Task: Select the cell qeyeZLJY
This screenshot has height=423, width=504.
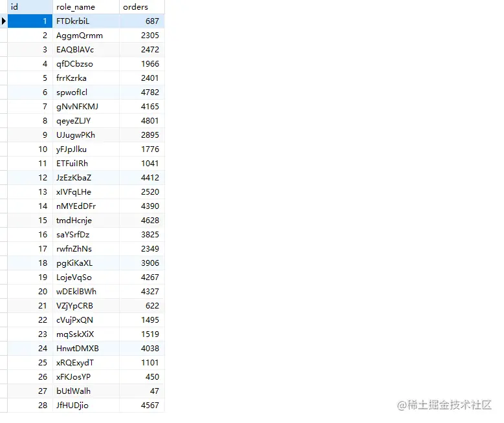Action: click(x=86, y=121)
